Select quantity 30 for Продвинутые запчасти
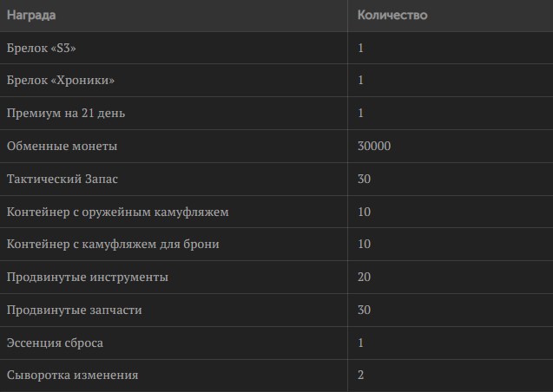This screenshot has height=392, width=553. pos(451,310)
